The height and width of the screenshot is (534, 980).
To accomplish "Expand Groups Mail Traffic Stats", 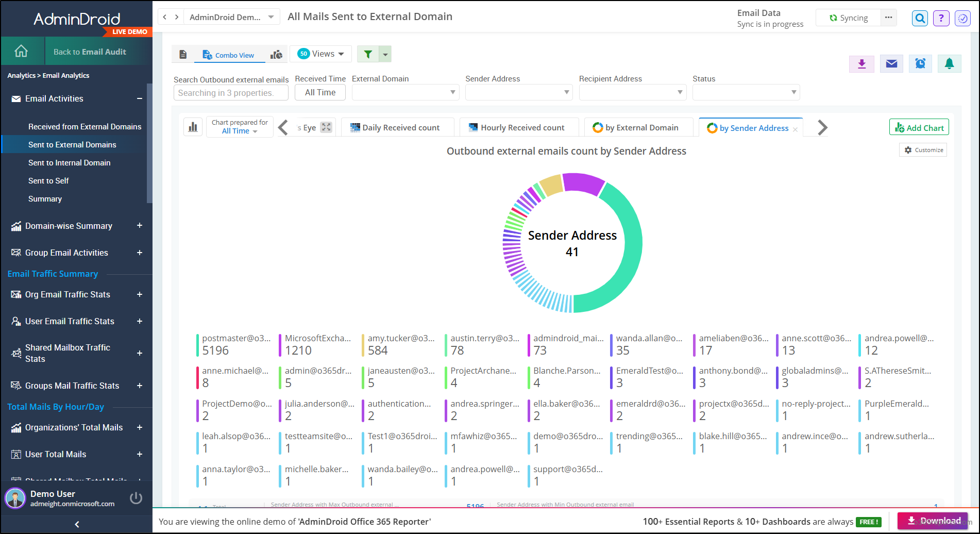I will coord(140,386).
